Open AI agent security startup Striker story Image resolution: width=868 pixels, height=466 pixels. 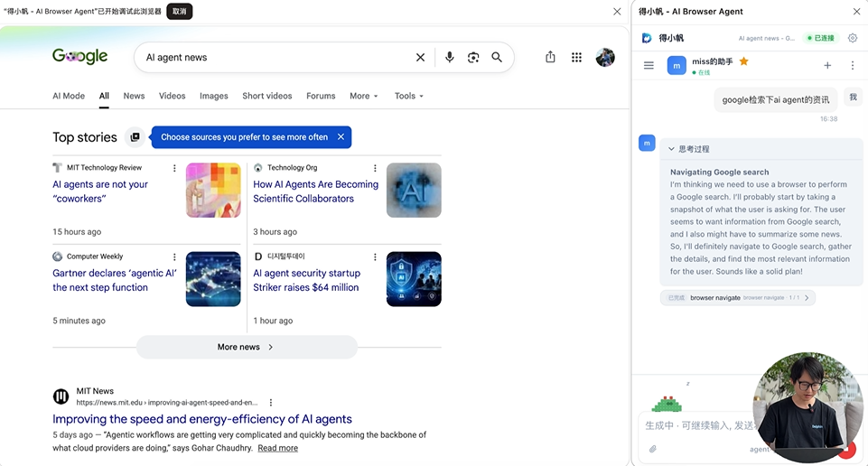(x=307, y=281)
